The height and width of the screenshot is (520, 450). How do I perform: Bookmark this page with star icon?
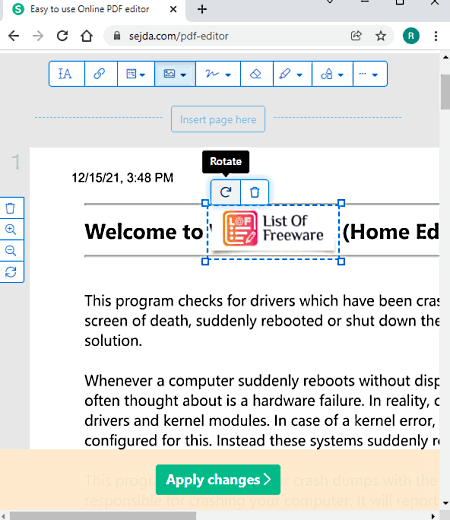click(x=380, y=36)
